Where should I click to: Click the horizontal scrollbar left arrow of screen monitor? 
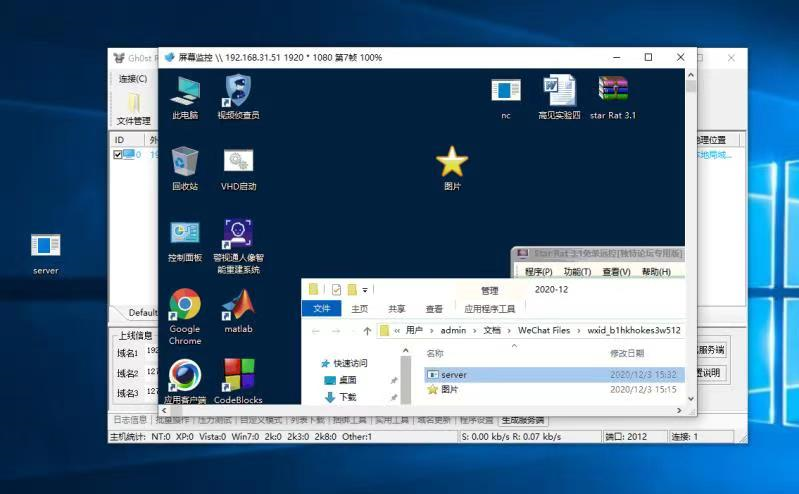pos(164,410)
